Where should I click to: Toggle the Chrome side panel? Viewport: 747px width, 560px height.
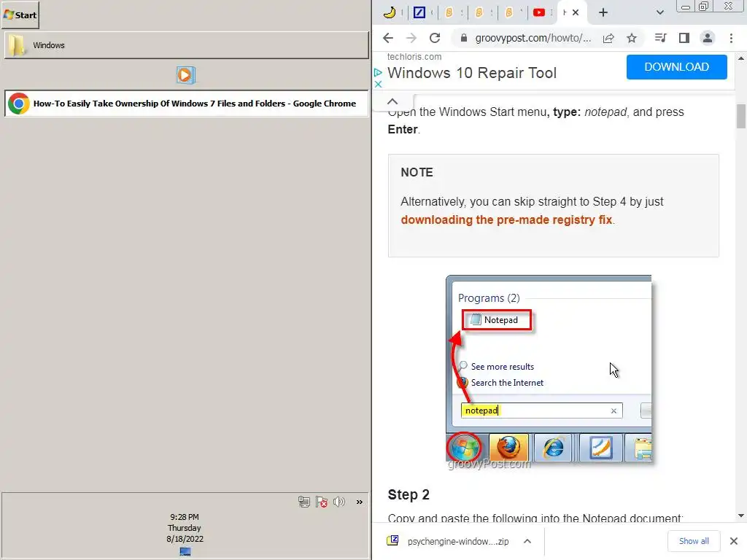(684, 38)
